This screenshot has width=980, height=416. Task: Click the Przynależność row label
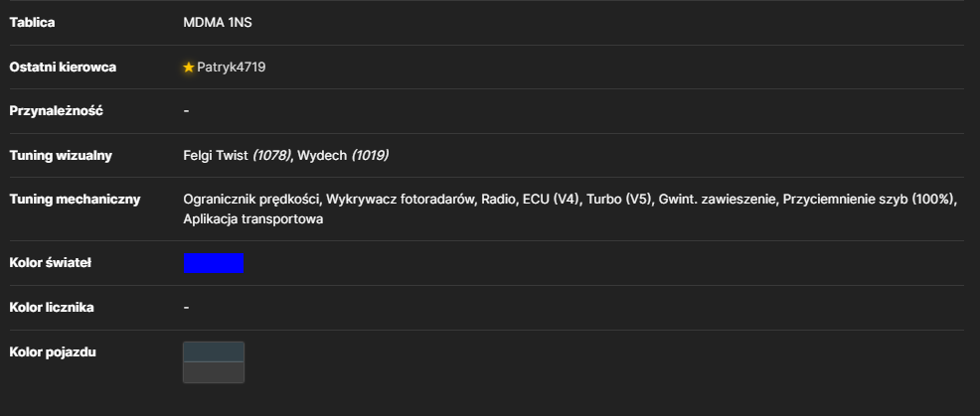coord(57,110)
